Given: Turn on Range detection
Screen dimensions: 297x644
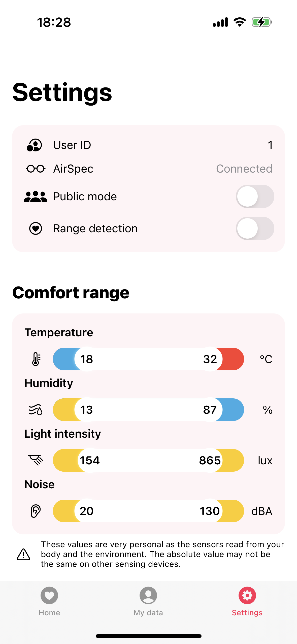Looking at the screenshot, I should 255,228.
